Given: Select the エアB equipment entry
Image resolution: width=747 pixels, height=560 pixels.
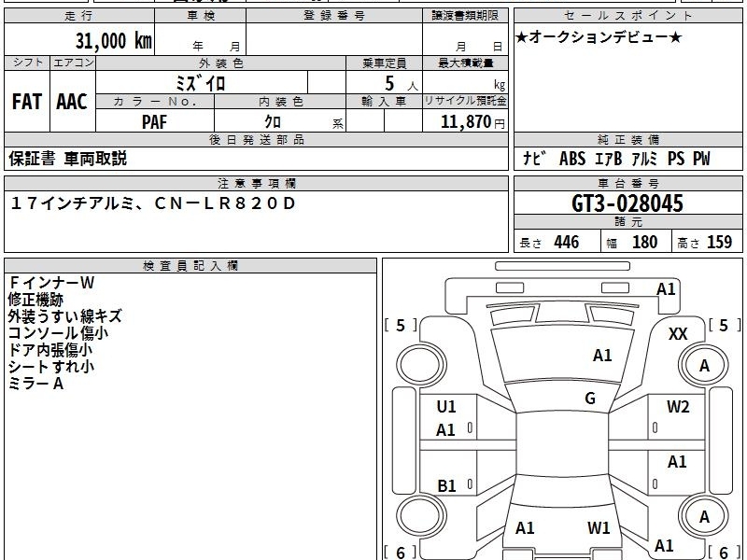Looking at the screenshot, I should [609, 159].
